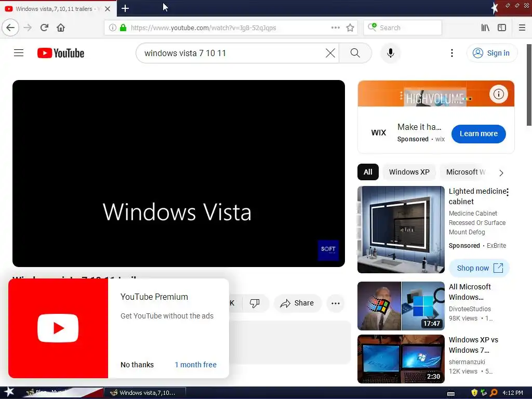Image resolution: width=532 pixels, height=399 pixels.
Task: Show more filter chips with right chevron
Action: [x=501, y=172]
